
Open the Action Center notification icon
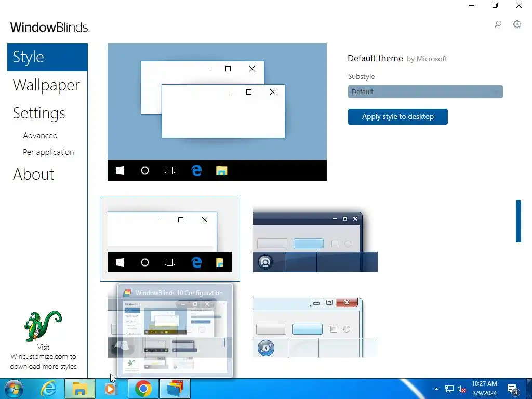point(513,389)
